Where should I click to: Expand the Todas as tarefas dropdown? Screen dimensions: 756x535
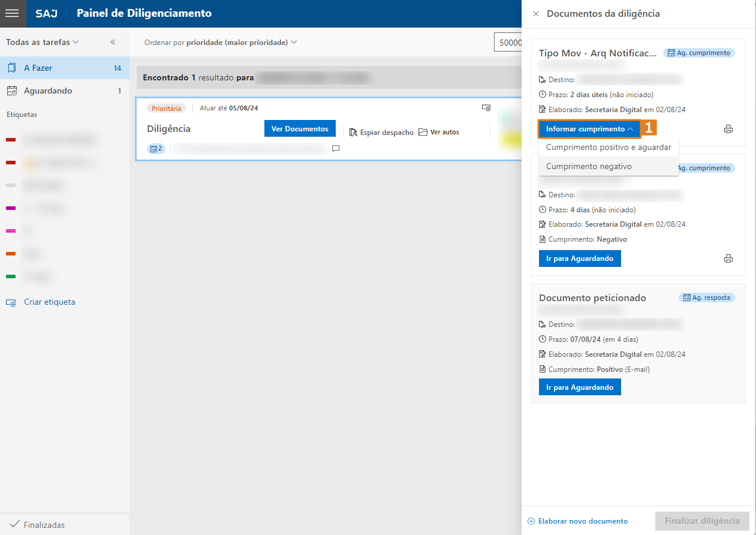42,42
